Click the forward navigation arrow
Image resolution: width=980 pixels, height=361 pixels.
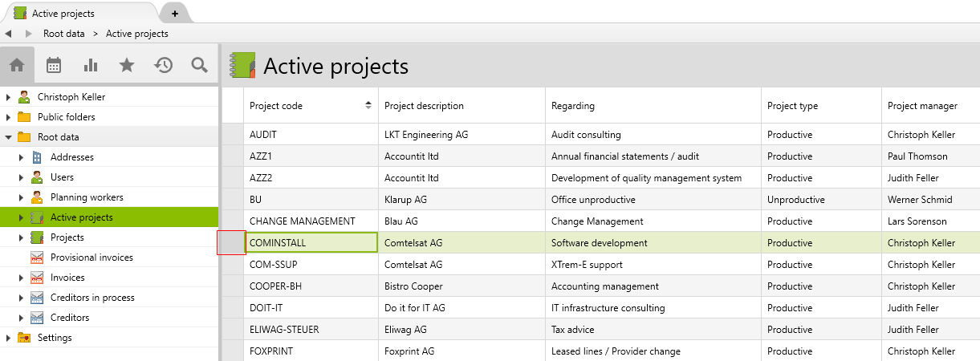tap(29, 34)
